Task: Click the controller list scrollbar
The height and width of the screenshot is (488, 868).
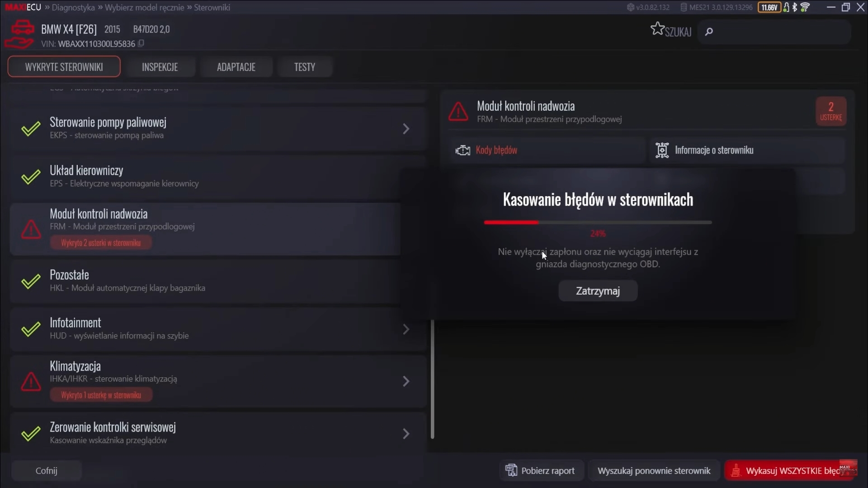Action: pos(432,379)
